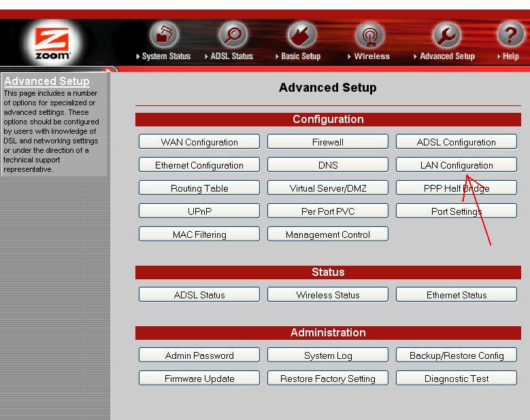Screen dimensions: 530x420
Task: Click the Administration section header
Action: point(328,332)
